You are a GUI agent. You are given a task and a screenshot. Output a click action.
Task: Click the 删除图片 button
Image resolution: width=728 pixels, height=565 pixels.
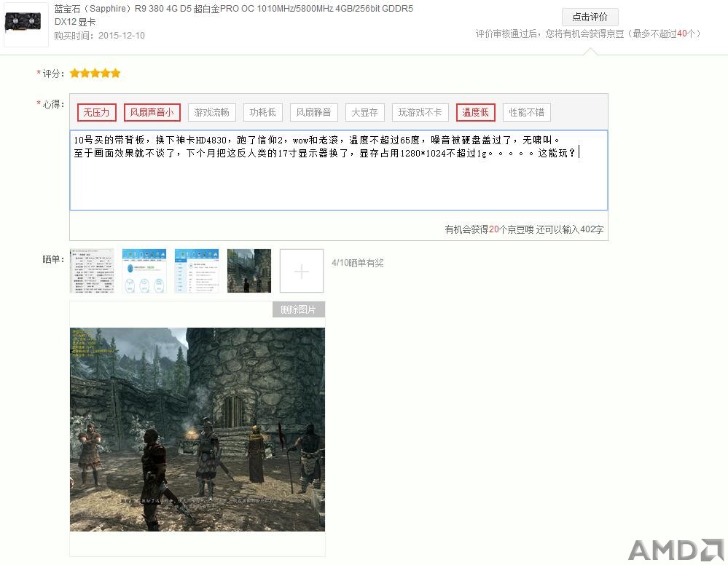(x=299, y=309)
